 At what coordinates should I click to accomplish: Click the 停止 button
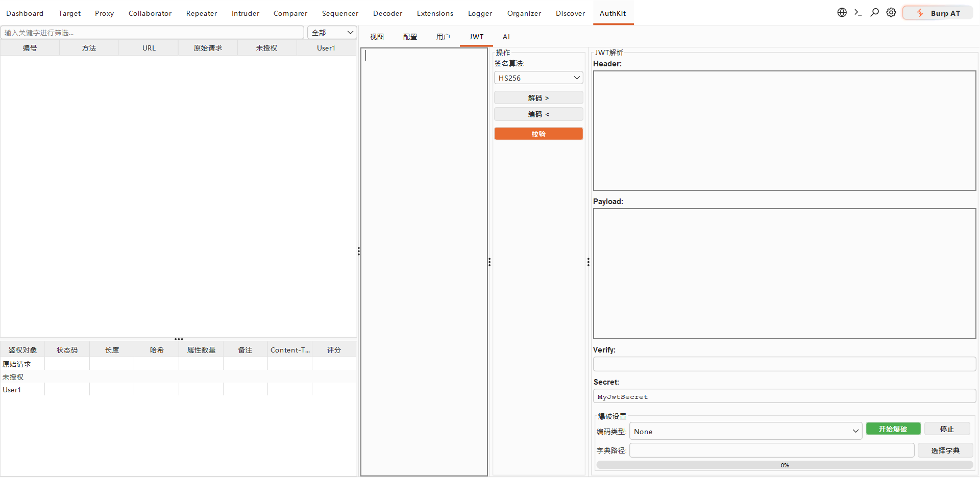[x=947, y=429]
